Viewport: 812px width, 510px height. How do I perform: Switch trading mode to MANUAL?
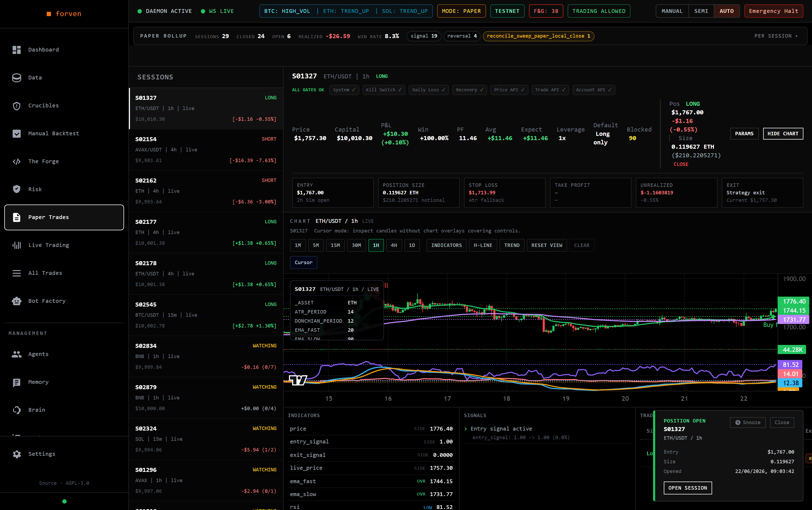click(672, 11)
